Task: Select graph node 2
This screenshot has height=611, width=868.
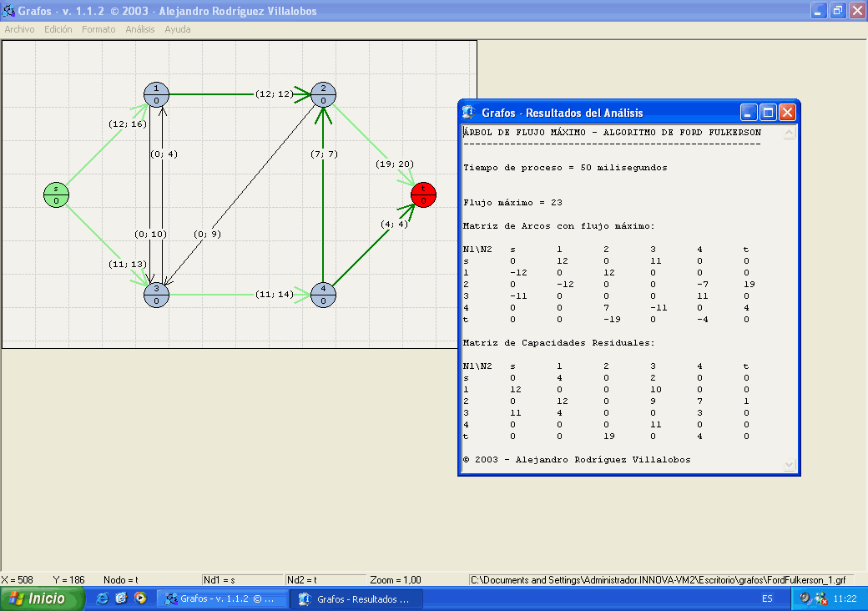Action: [x=323, y=94]
